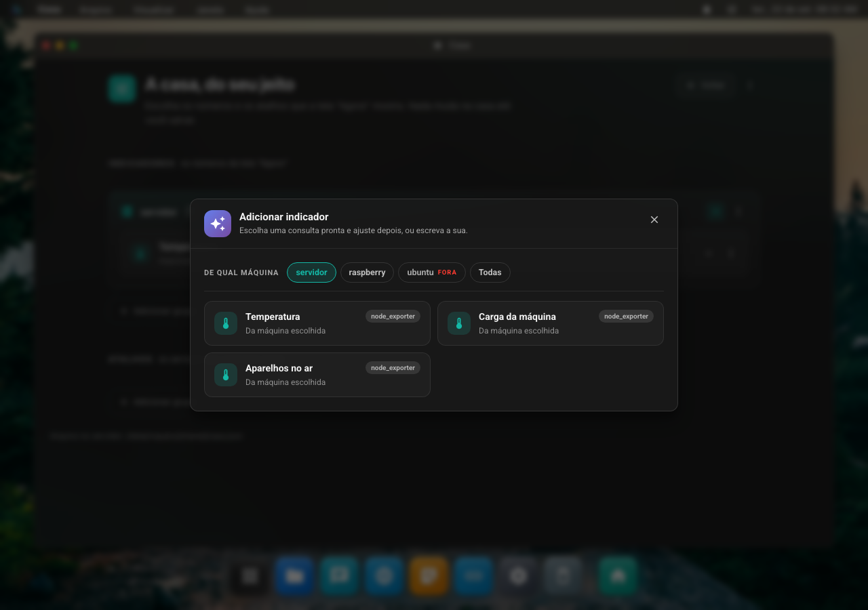
Task: Launch the green home app in the dock
Action: coord(618,576)
